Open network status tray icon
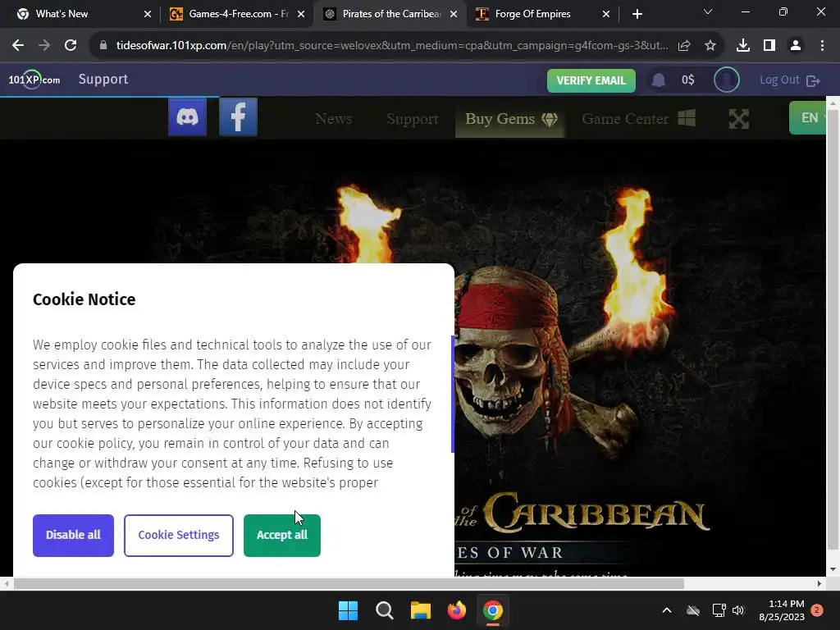This screenshot has width=840, height=630. click(x=719, y=610)
